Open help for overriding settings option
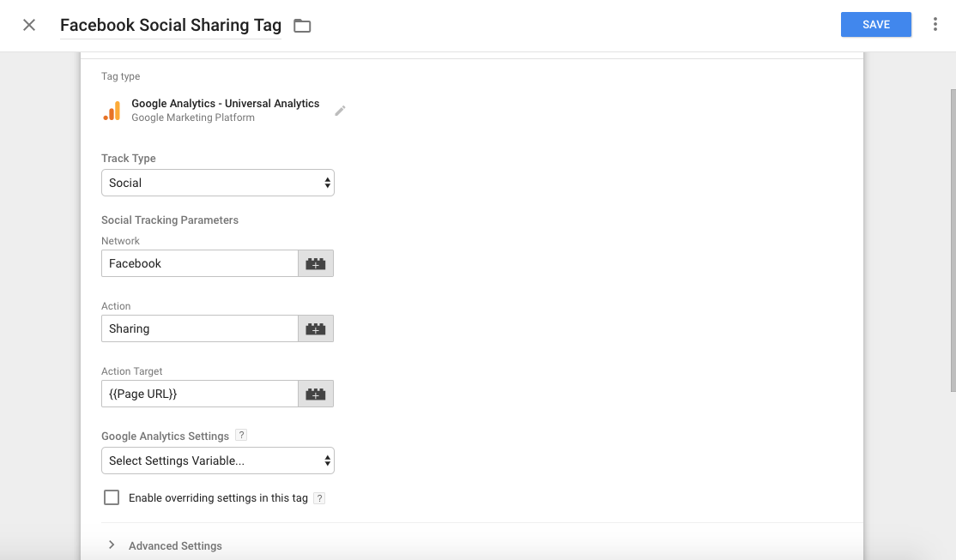This screenshot has height=560, width=956. click(x=319, y=498)
